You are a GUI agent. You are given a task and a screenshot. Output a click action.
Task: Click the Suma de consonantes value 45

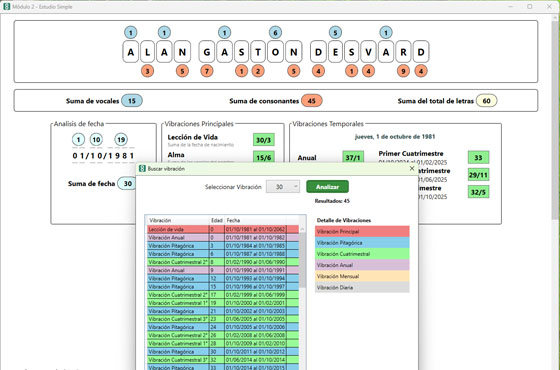click(x=311, y=101)
